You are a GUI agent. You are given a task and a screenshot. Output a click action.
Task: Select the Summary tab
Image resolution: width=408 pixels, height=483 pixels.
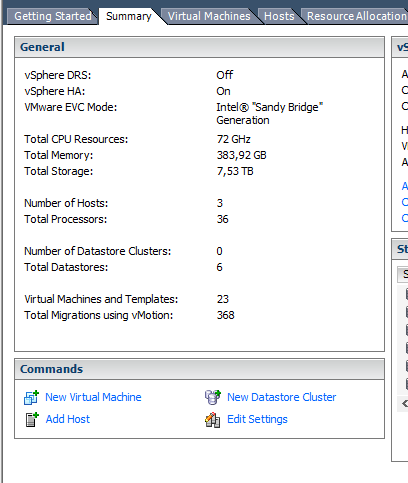pyautogui.click(x=129, y=16)
